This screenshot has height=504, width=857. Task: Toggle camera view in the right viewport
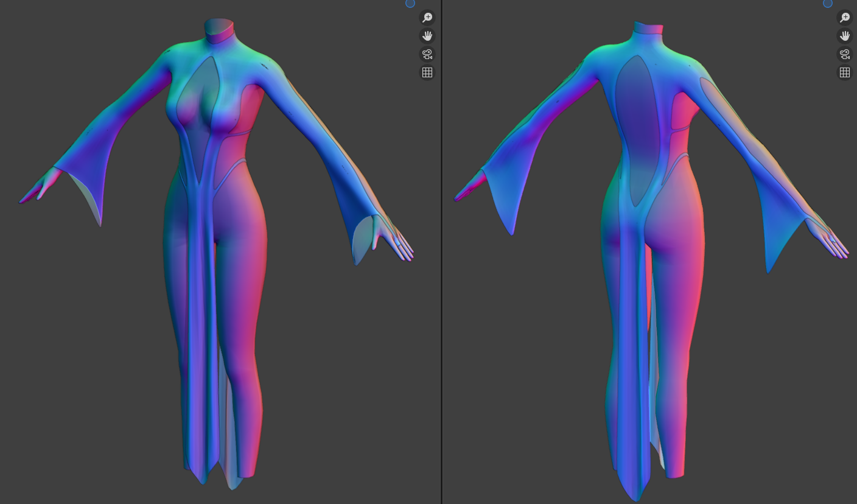point(845,54)
